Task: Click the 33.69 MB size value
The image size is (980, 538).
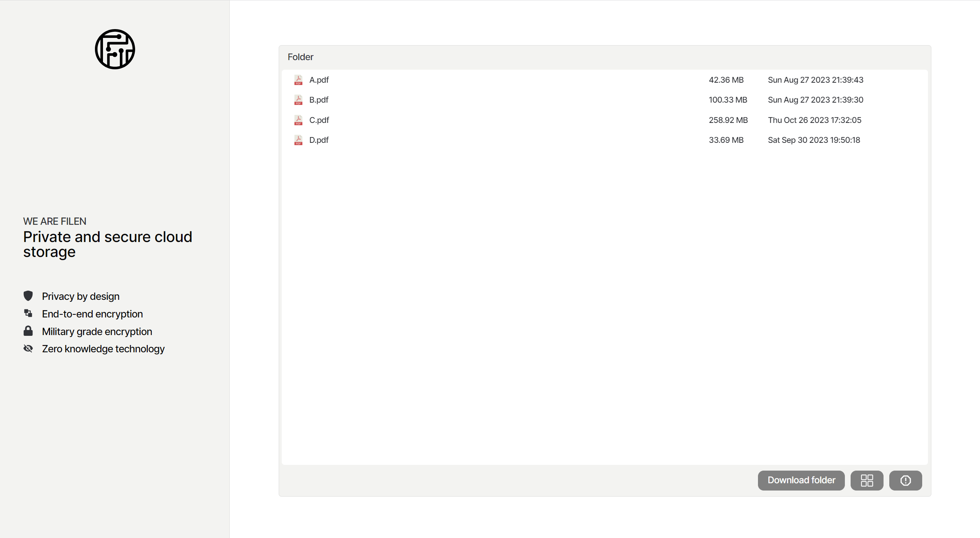Action: 726,140
